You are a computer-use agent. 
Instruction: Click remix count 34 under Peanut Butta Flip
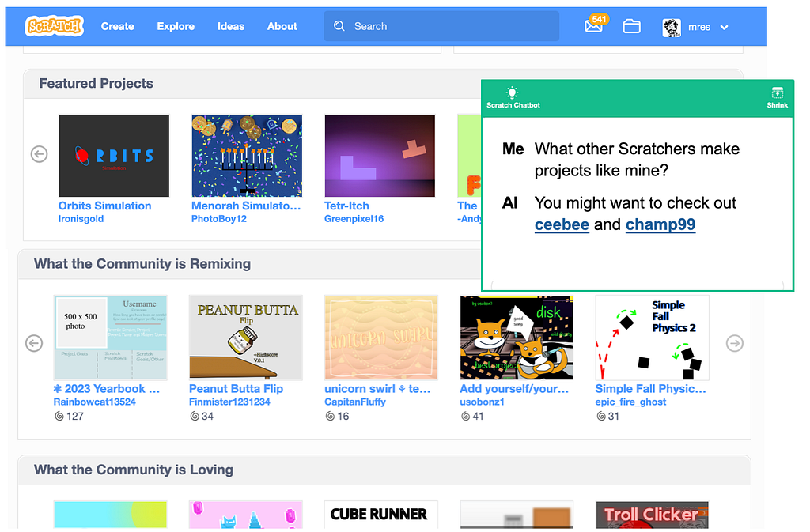pos(202,416)
